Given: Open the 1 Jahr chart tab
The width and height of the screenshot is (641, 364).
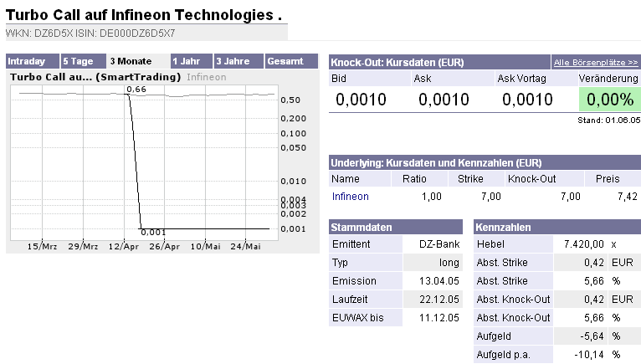Looking at the screenshot, I should pyautogui.click(x=192, y=61).
